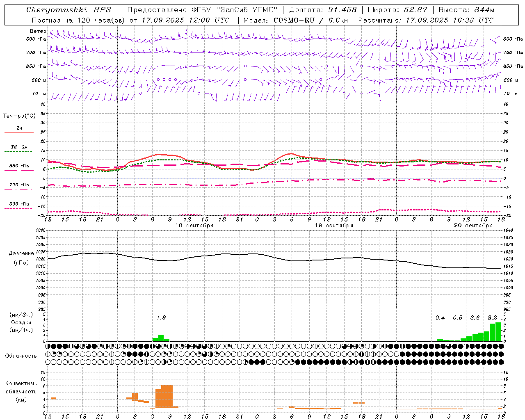Click the "Осадки" precipitation label

21,322
